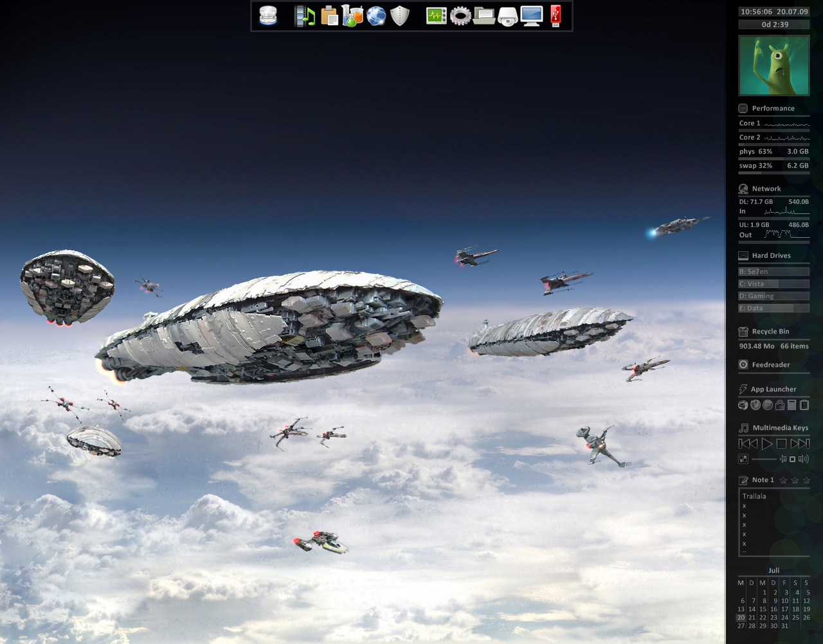Image resolution: width=823 pixels, height=644 pixels.
Task: Raise volume with the volume up icon
Action: [804, 459]
